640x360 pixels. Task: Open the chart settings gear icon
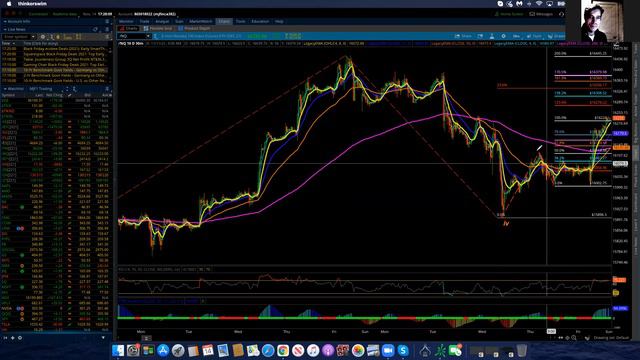tap(503, 36)
